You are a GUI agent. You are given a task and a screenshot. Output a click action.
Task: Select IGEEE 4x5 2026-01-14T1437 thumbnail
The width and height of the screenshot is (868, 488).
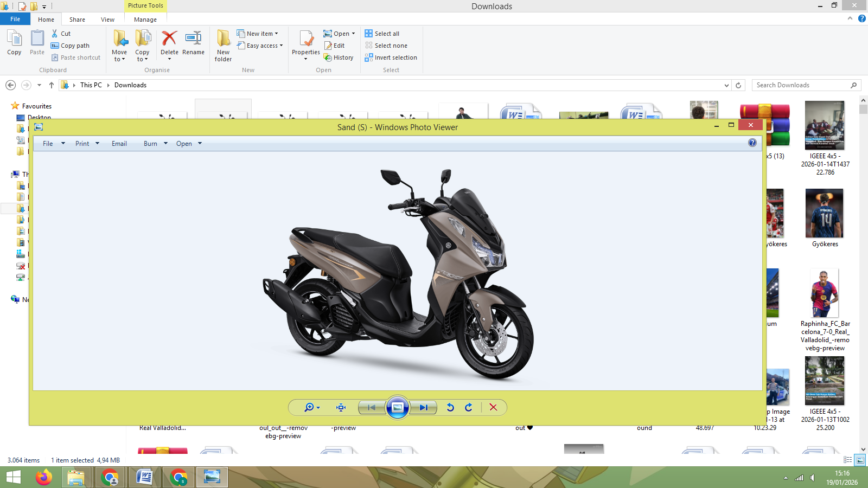click(825, 125)
